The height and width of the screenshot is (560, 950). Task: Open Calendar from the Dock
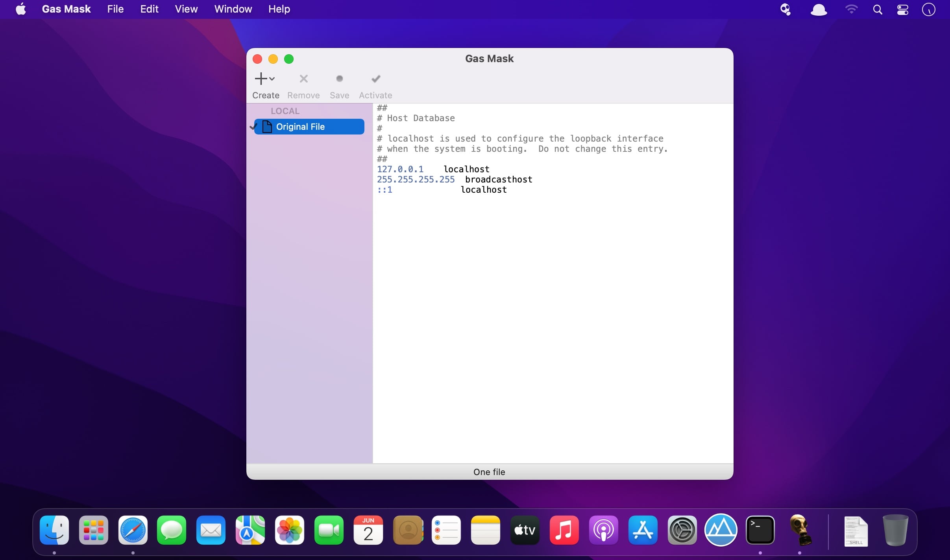point(368,530)
